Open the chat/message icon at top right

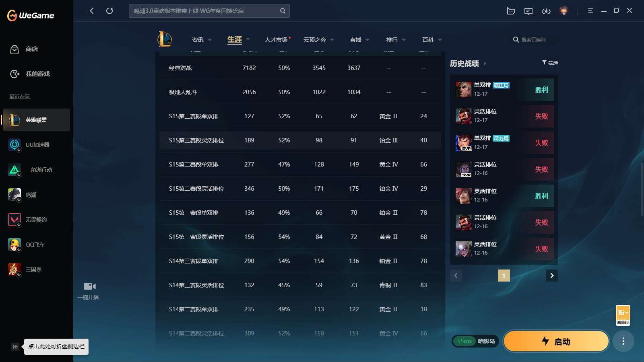click(528, 11)
